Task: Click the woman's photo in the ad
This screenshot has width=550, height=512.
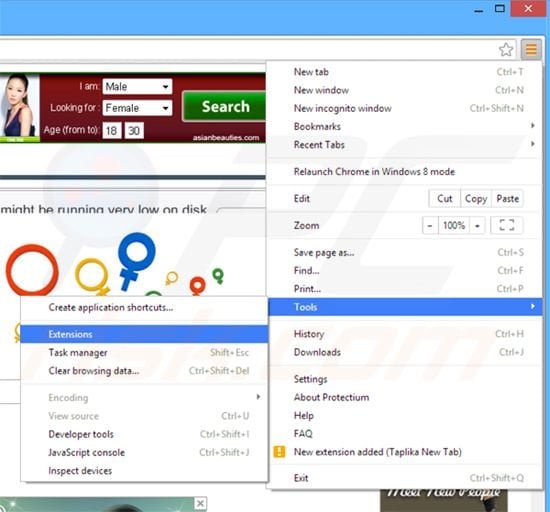Action: (20, 108)
